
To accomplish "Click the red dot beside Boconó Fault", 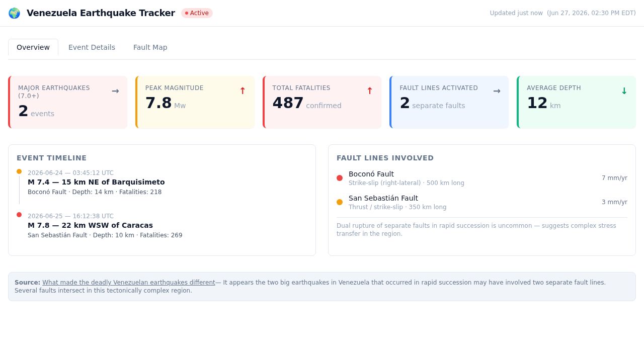I will 340,178.
